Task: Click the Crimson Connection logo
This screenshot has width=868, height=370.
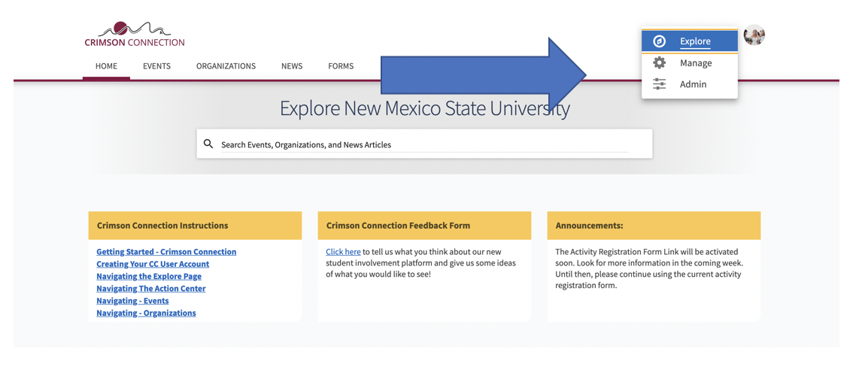Action: pyautogui.click(x=135, y=35)
